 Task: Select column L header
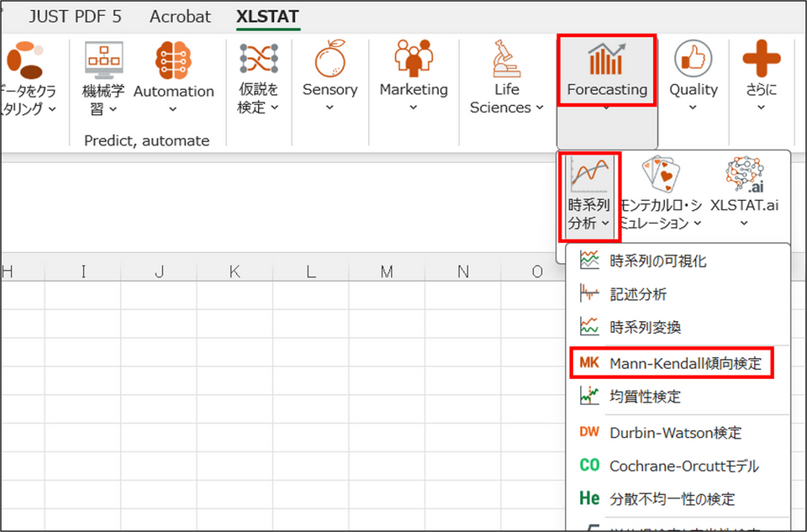[311, 271]
